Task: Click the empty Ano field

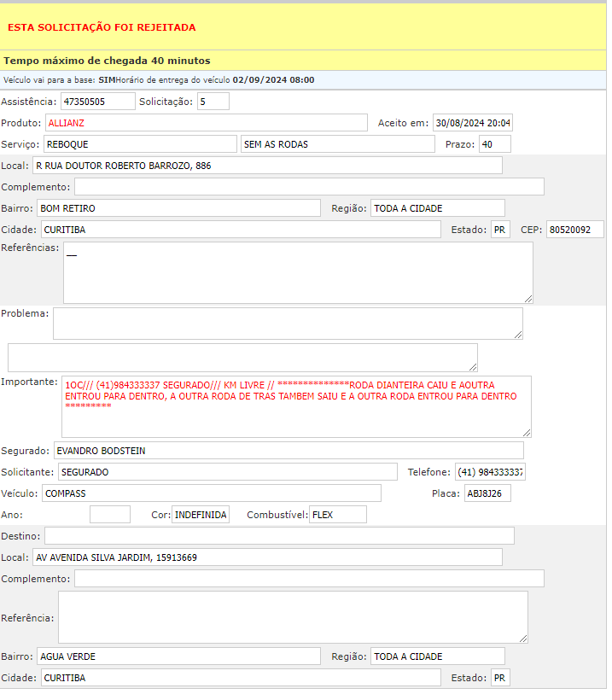Action: click(x=110, y=515)
